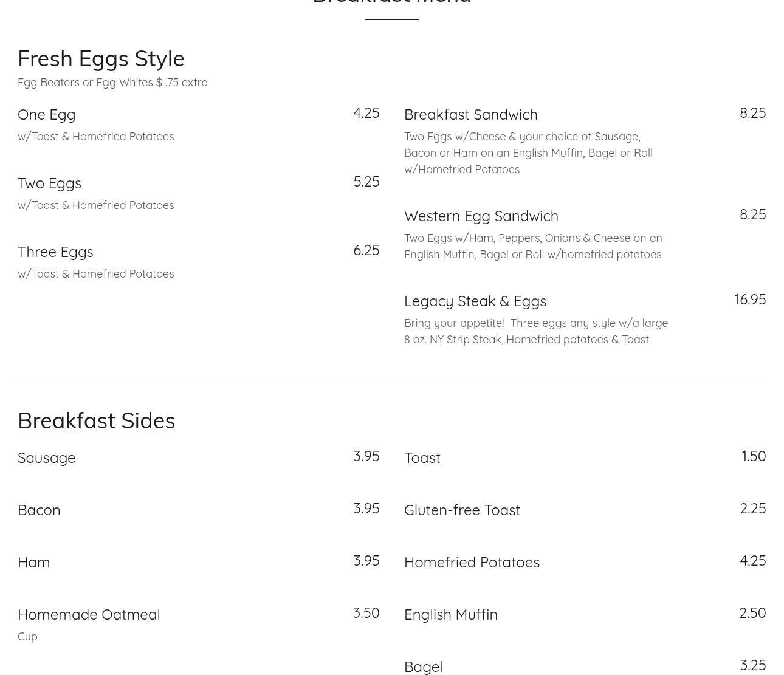Select the Three Eggs menu entry
The height and width of the screenshot is (675, 784).
click(55, 252)
